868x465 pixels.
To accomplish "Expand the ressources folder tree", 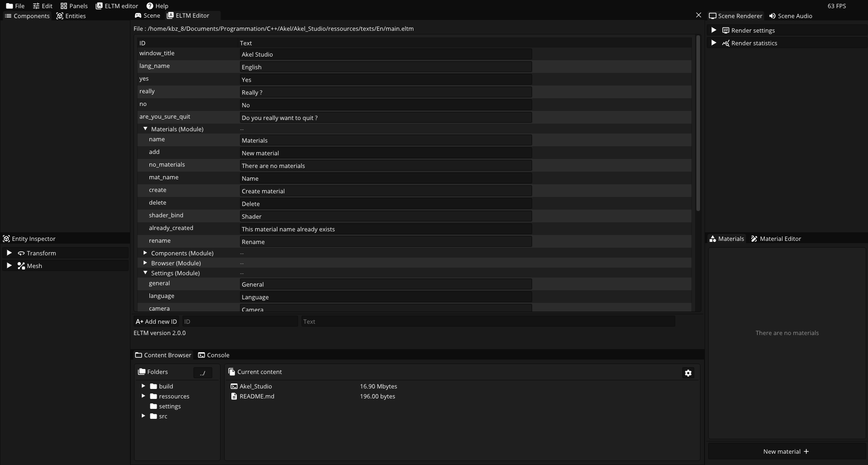I will [143, 396].
